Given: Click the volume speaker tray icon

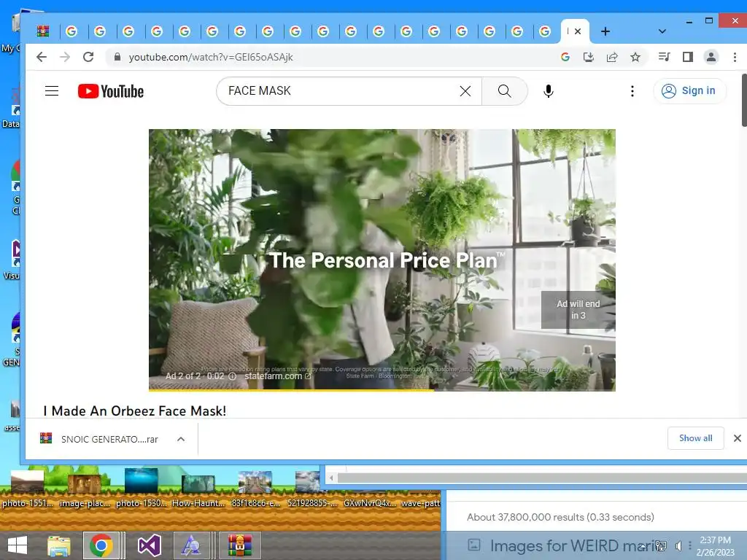Looking at the screenshot, I should (x=678, y=545).
